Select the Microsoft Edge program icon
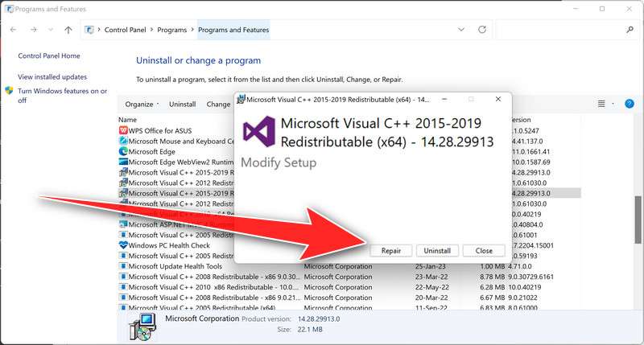Viewport: 644px width, 345px height. tap(123, 151)
